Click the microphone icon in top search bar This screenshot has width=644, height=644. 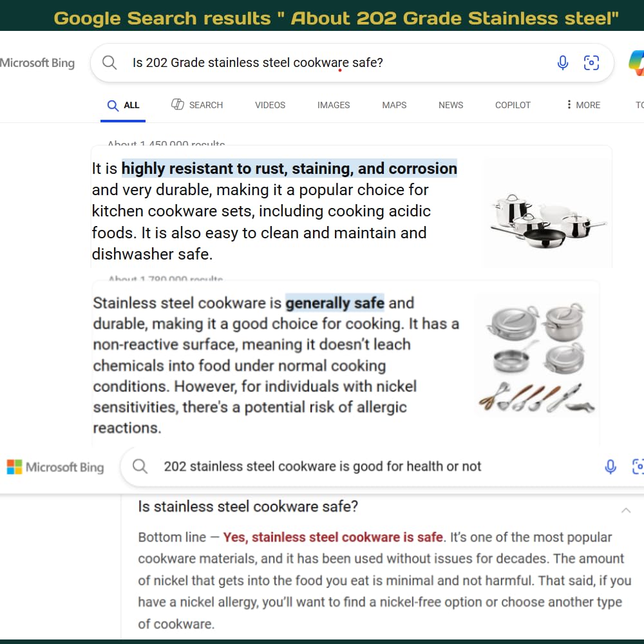(x=562, y=62)
